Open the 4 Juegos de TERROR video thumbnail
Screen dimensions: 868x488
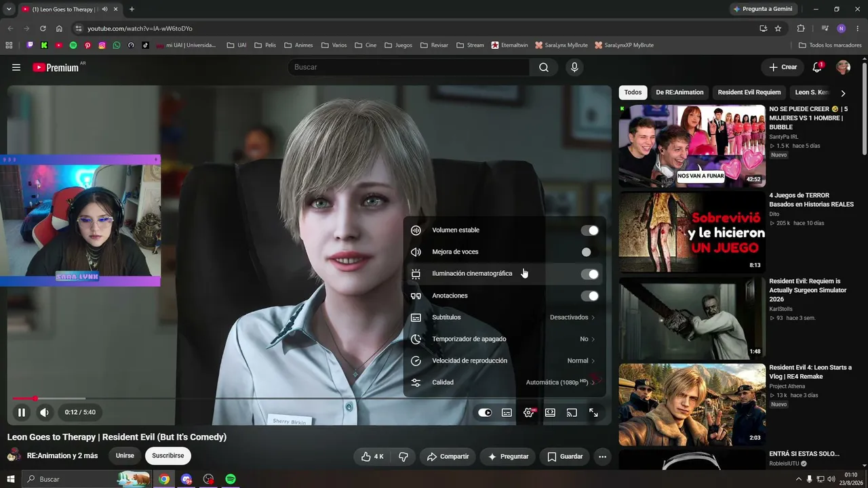tap(692, 232)
